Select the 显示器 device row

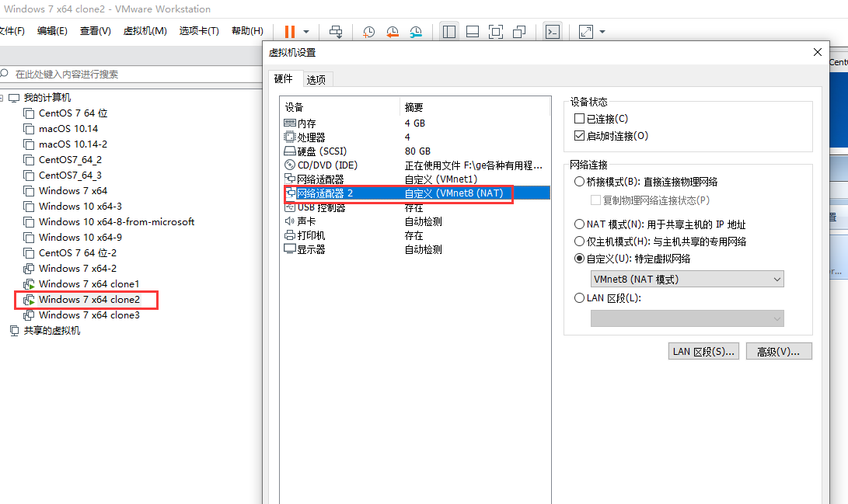415,249
